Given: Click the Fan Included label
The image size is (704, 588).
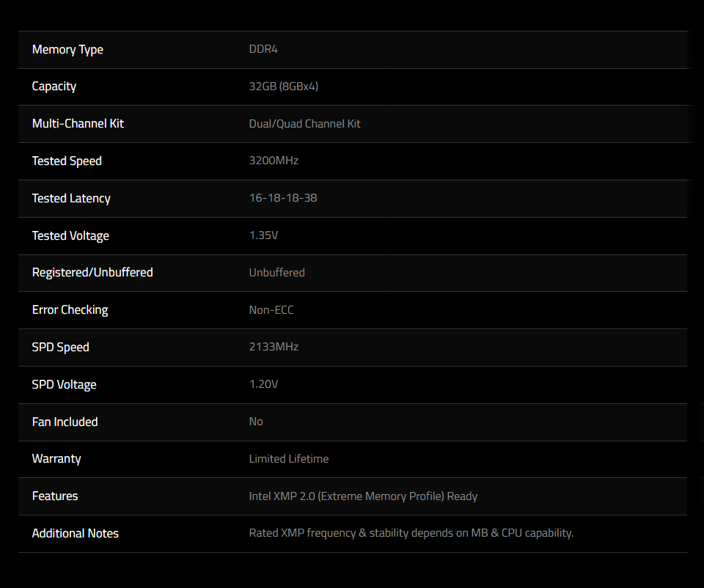Looking at the screenshot, I should (x=65, y=422).
